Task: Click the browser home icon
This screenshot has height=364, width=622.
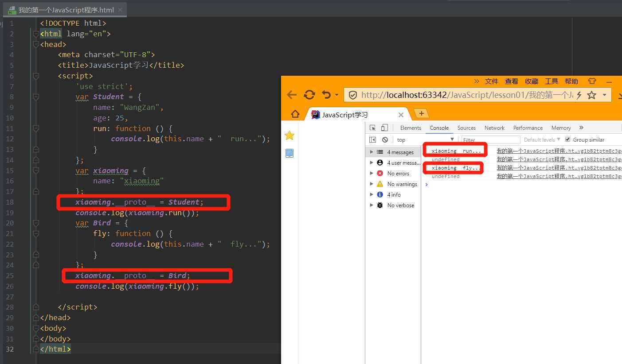Action: [295, 114]
